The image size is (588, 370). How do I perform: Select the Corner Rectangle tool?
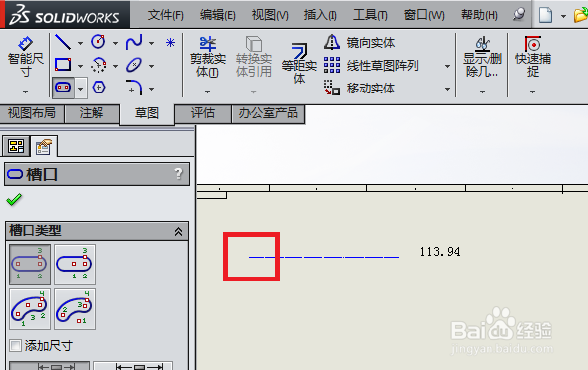tap(63, 65)
